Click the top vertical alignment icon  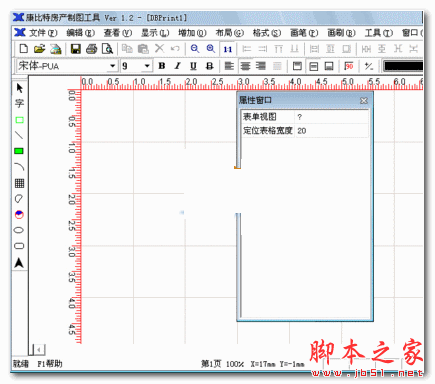click(297, 66)
